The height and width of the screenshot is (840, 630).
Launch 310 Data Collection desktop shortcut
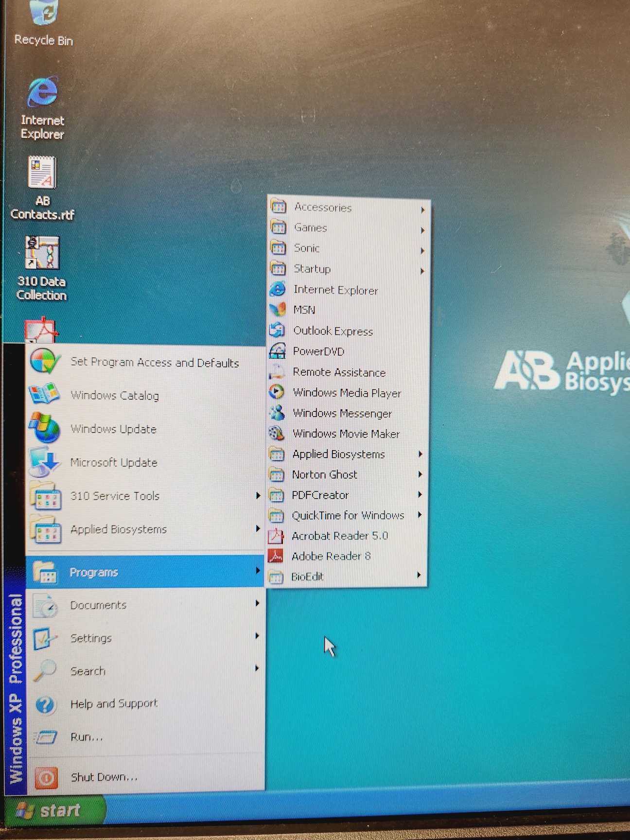(42, 268)
